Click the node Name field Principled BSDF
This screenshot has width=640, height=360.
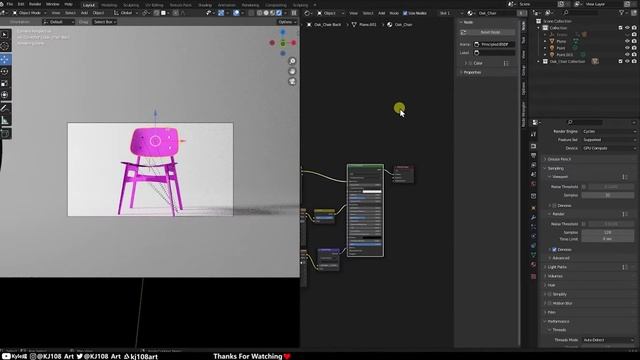point(494,44)
